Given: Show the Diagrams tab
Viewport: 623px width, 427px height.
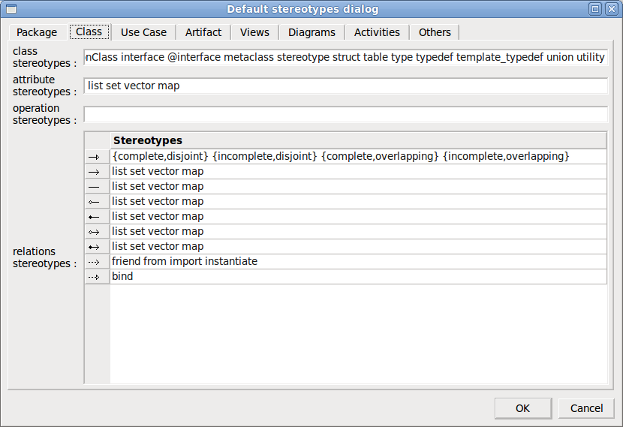Looking at the screenshot, I should (312, 32).
